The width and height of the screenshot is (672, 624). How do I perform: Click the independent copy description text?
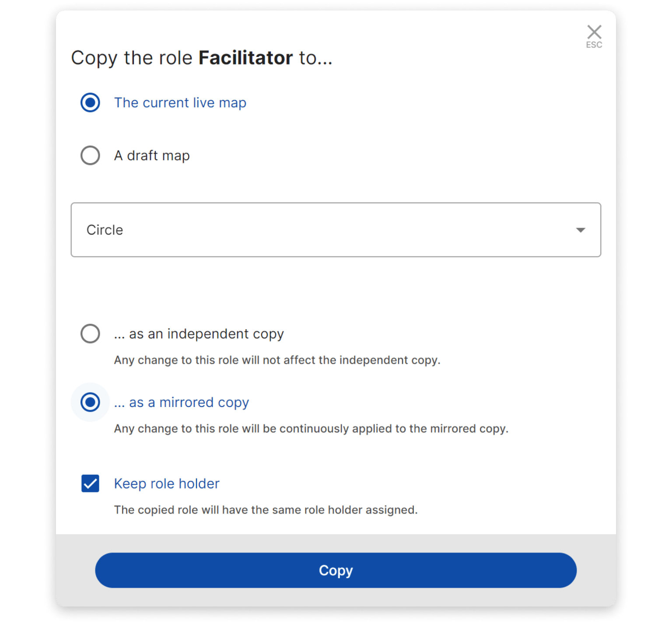(277, 360)
